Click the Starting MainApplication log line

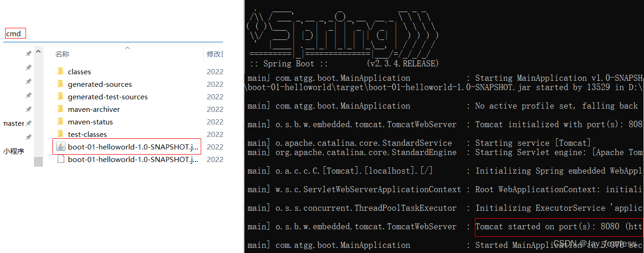(x=446, y=78)
